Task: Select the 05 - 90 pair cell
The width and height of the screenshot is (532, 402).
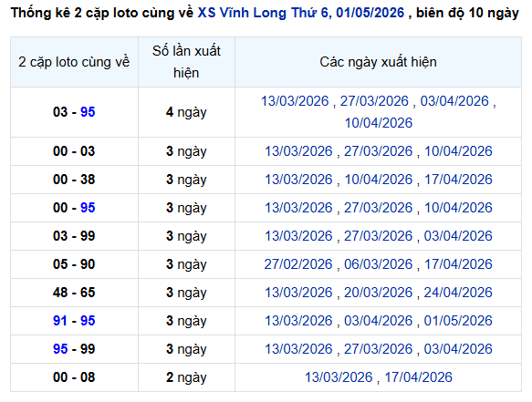Action: coord(74,264)
